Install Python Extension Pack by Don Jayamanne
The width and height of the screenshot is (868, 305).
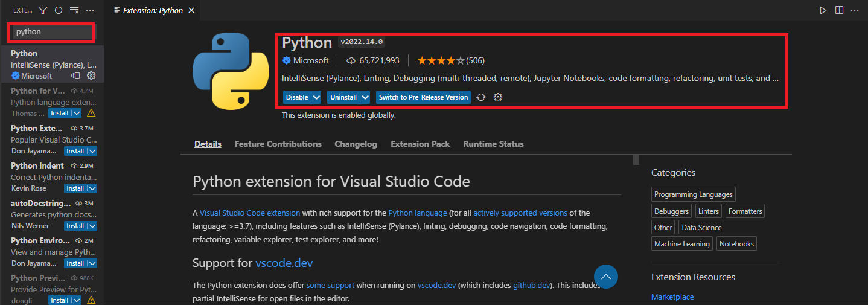click(75, 151)
